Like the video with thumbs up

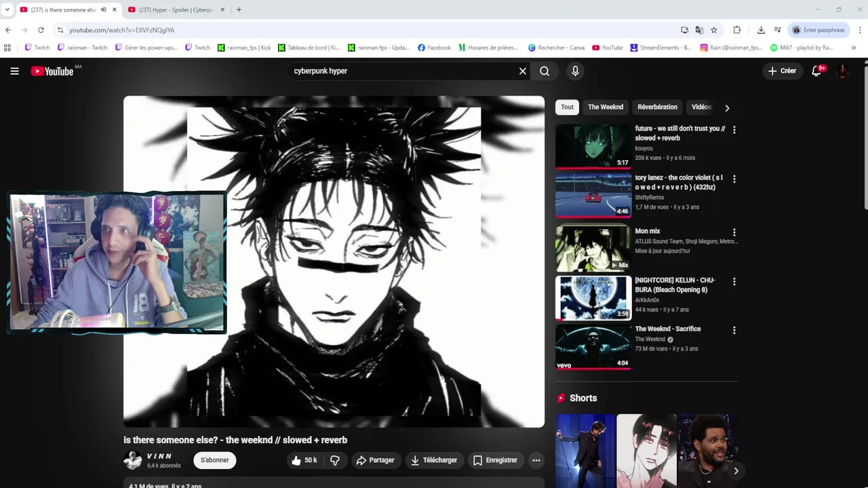coord(304,460)
